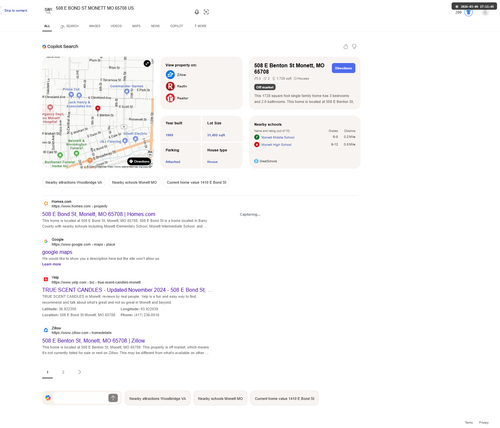Select results page 1
The width and height of the screenshot is (500, 428).
(x=47, y=372)
